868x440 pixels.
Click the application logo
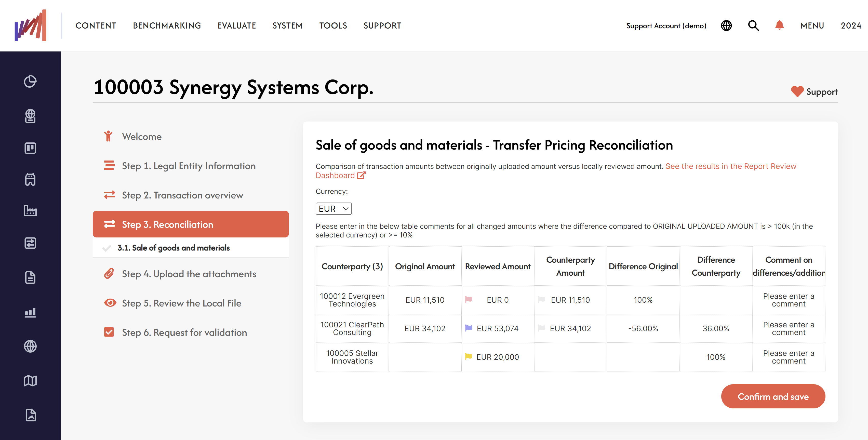pyautogui.click(x=30, y=25)
